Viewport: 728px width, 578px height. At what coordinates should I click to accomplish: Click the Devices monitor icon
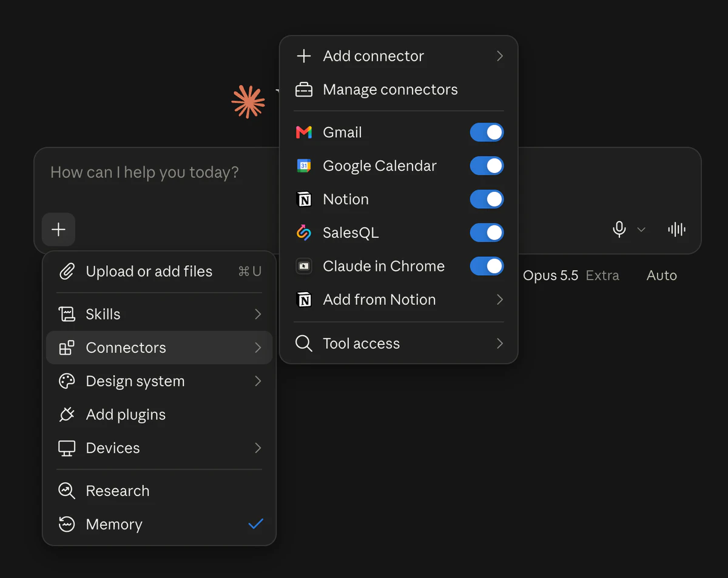click(x=67, y=448)
